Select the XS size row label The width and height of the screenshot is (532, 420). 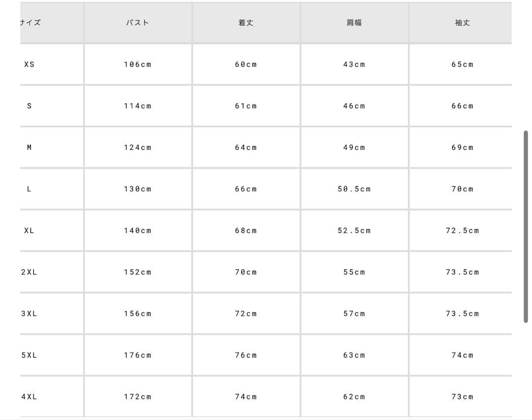click(x=29, y=65)
